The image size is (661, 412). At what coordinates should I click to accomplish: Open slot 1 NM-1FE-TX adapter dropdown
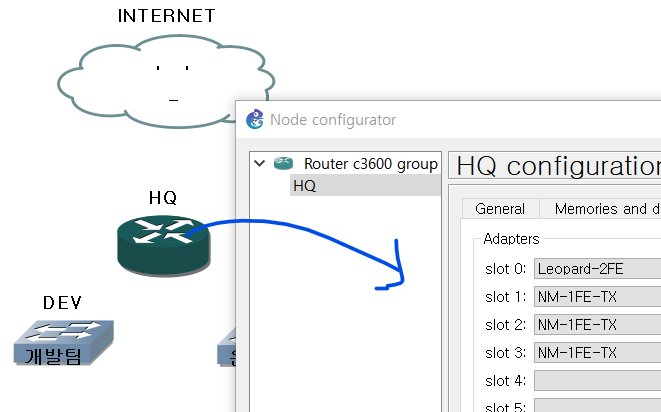click(x=597, y=297)
